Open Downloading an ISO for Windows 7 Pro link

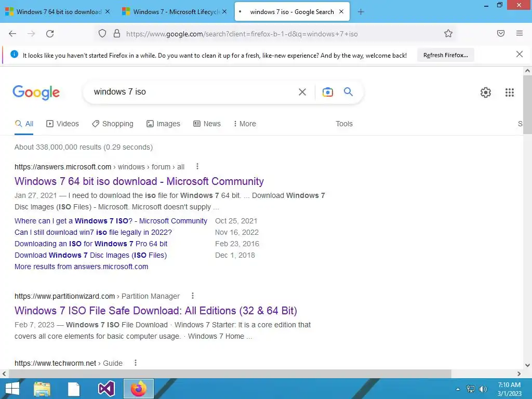coord(91,244)
